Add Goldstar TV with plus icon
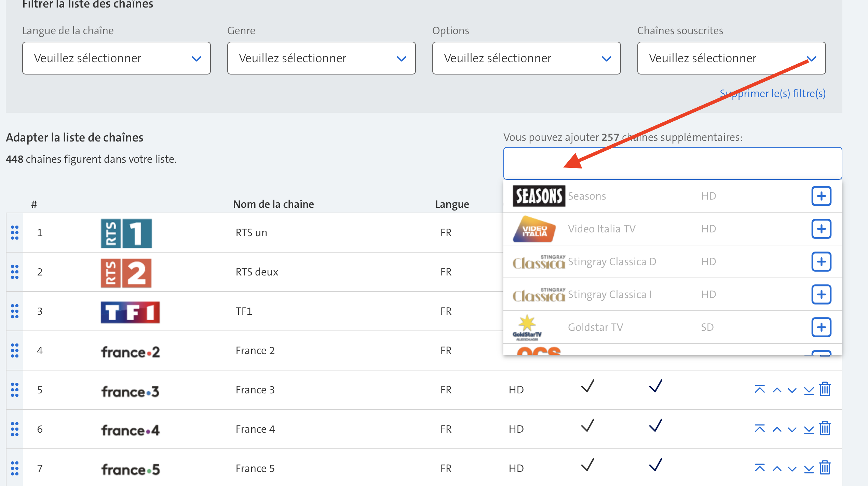This screenshot has width=868, height=486. coord(821,327)
